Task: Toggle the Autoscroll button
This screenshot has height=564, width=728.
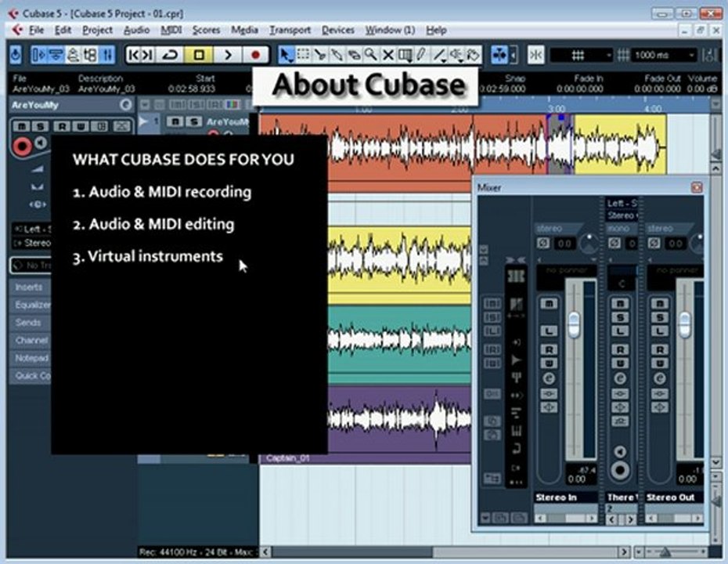Action: click(499, 56)
